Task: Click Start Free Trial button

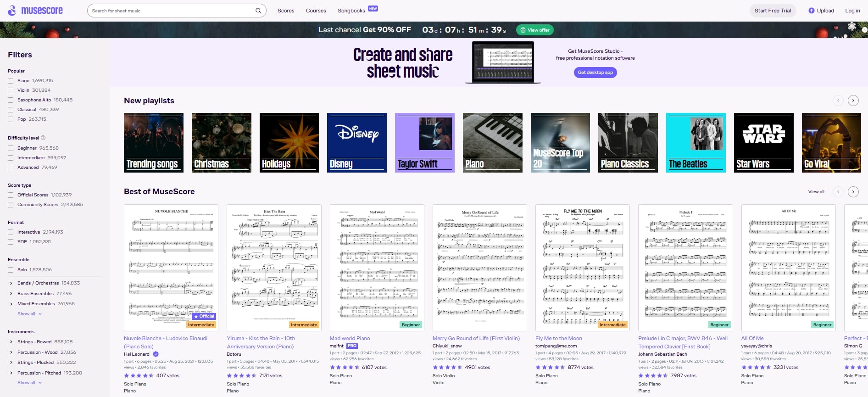Action: [773, 11]
